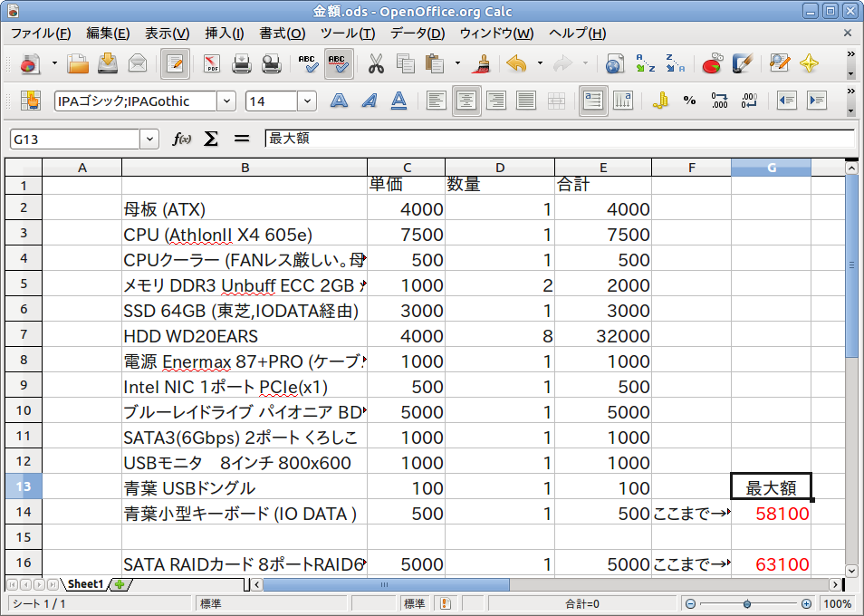Open the Chart insert icon
864x616 pixels.
713,64
